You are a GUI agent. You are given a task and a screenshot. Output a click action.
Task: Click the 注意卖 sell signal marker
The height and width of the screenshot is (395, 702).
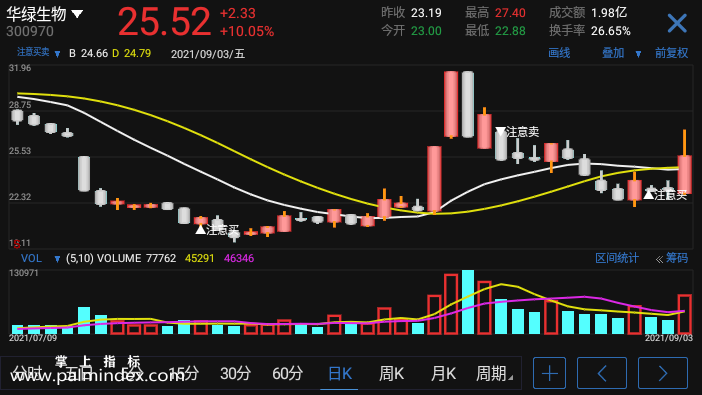517,132
